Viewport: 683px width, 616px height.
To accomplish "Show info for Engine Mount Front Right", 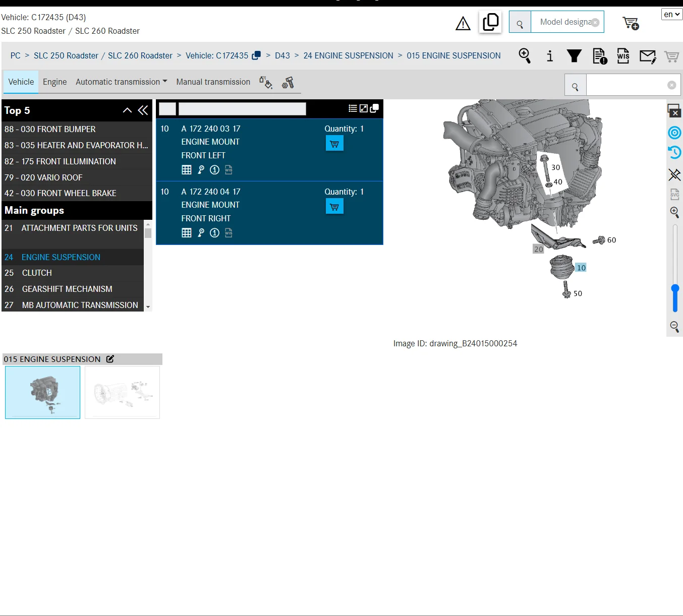I will click(x=214, y=232).
